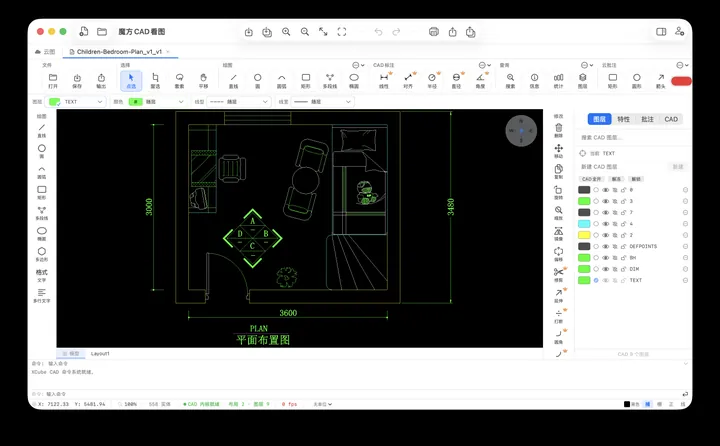This screenshot has height=446, width=720.
Task: Select the polygon tool in left sidebar
Action: [x=42, y=254]
